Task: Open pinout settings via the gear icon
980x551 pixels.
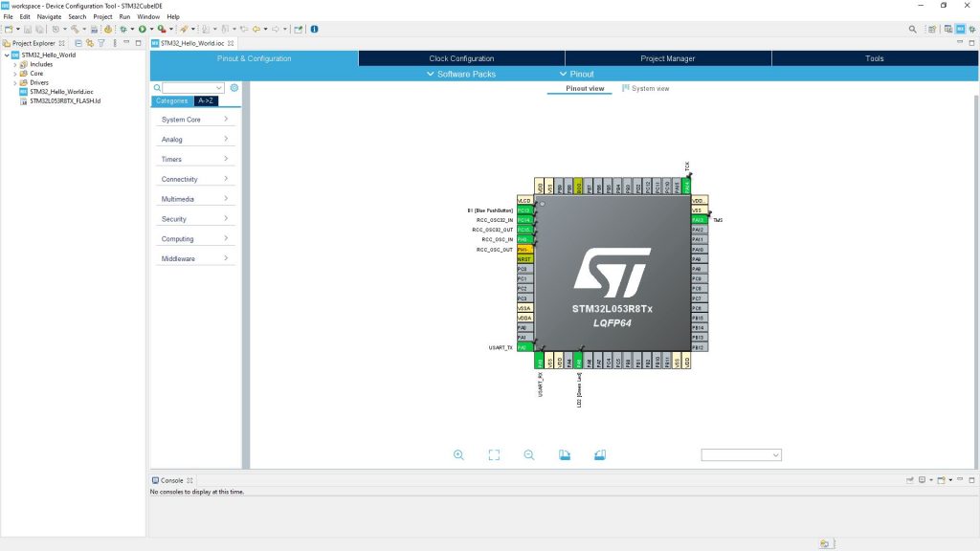Action: (x=233, y=87)
